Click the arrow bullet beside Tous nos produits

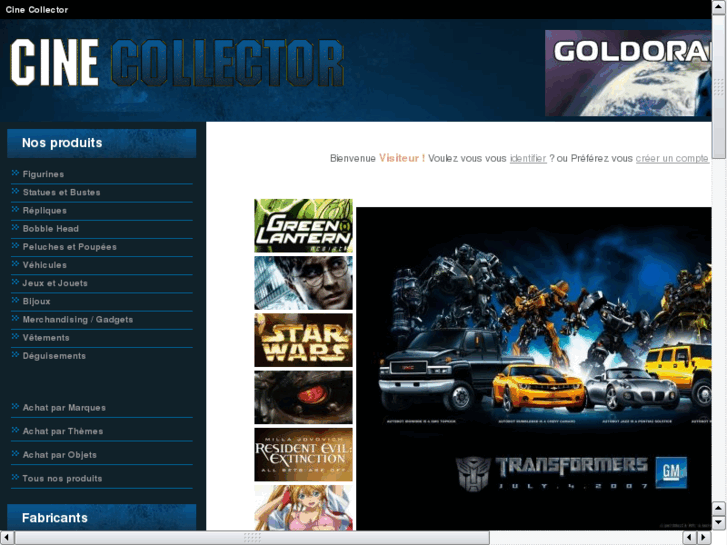(15, 478)
